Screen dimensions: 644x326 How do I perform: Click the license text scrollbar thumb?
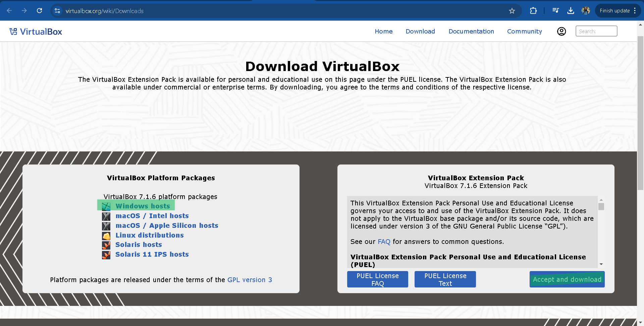pos(601,206)
